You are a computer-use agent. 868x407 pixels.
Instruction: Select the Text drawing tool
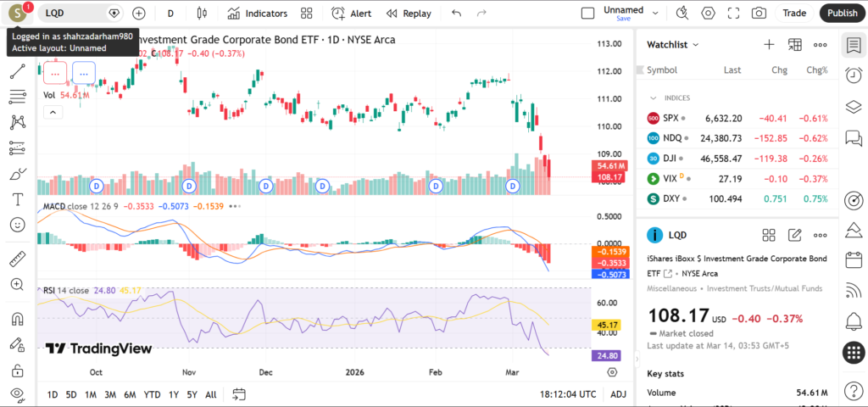coord(17,199)
